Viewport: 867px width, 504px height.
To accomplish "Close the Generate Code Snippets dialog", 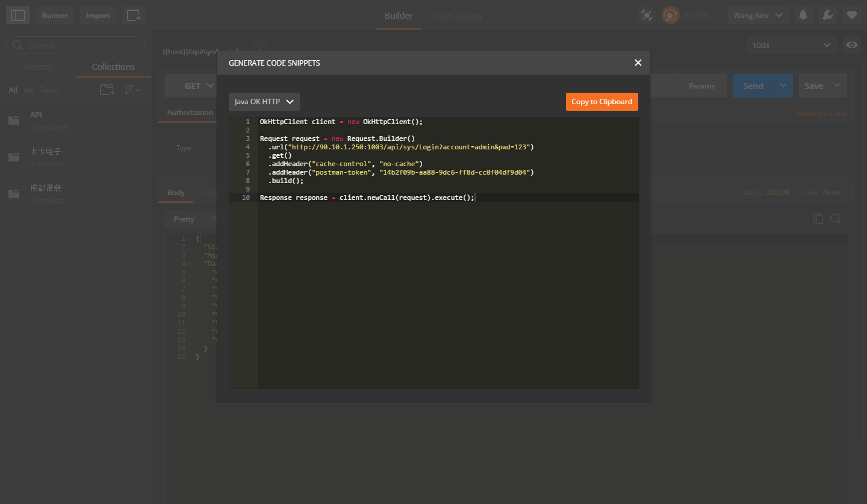I will click(x=638, y=63).
